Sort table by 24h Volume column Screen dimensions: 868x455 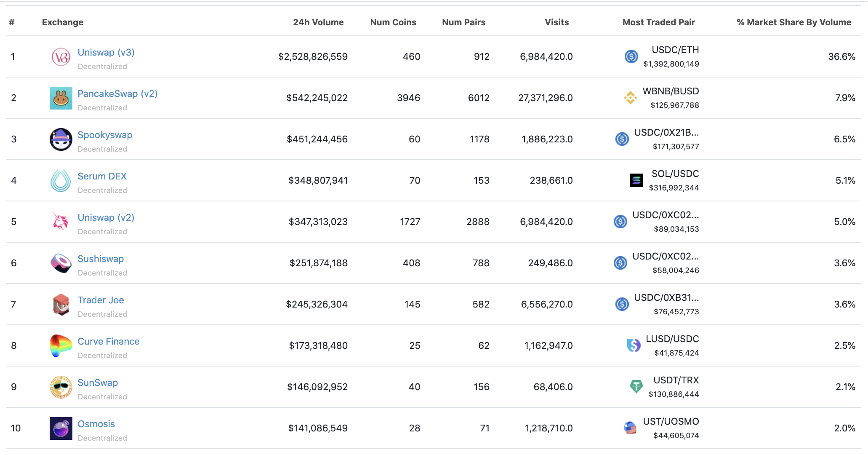tap(318, 22)
